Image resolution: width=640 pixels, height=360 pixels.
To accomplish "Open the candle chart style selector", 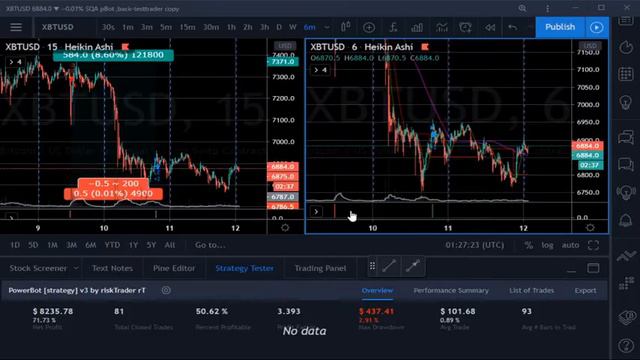I will [346, 27].
